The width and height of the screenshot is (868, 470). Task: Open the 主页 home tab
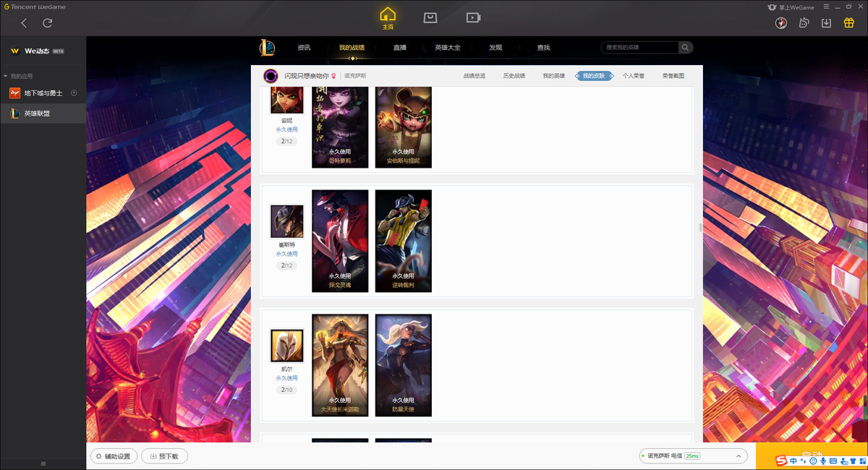pos(388,18)
